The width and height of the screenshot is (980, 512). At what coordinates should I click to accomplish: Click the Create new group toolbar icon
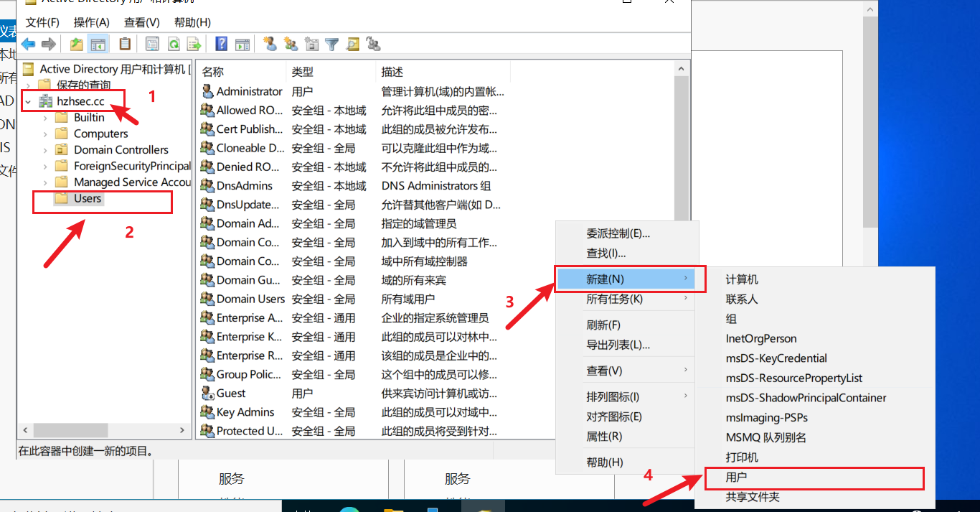291,45
